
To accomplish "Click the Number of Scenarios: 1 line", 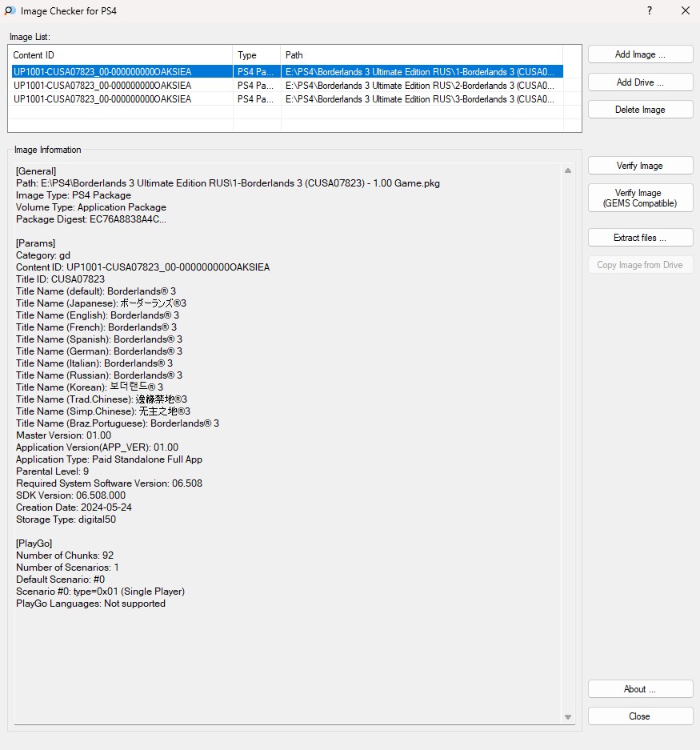I will (x=67, y=568).
